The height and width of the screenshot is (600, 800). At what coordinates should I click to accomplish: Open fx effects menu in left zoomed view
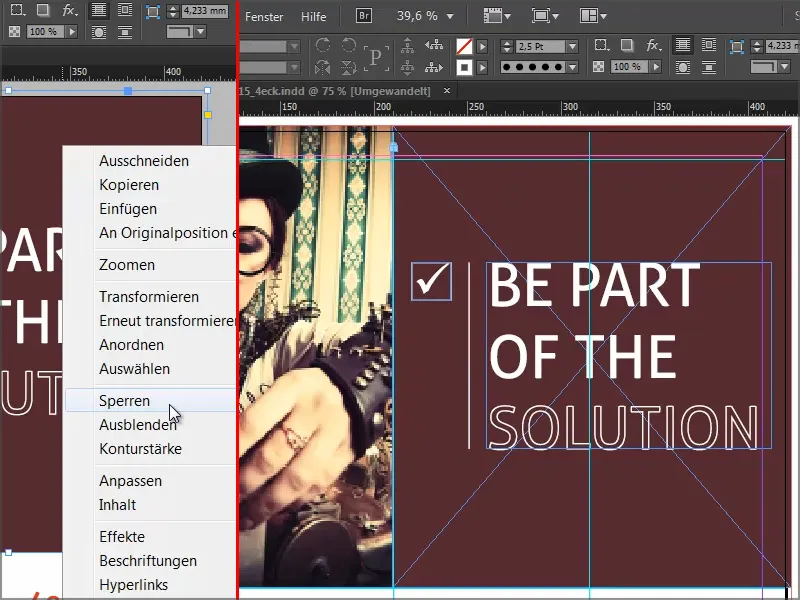(x=69, y=10)
